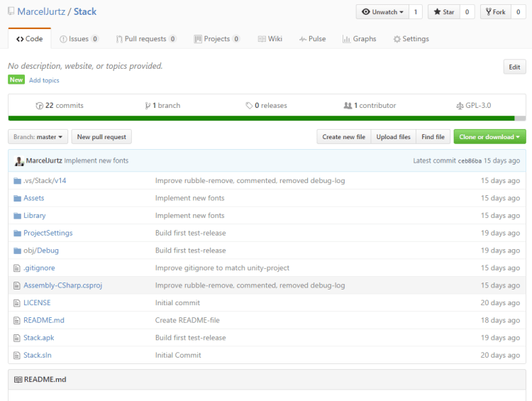The width and height of the screenshot is (532, 401).
Task: Click the Edit description button
Action: pyautogui.click(x=514, y=67)
